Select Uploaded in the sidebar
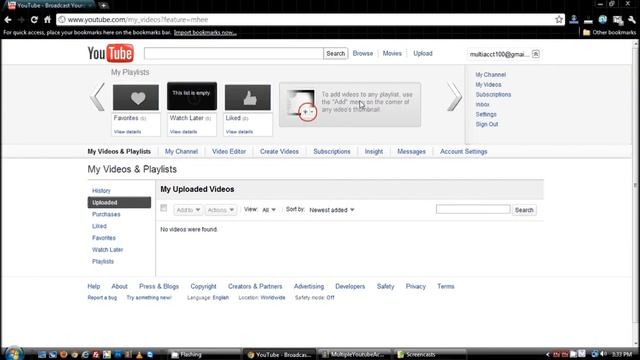This screenshot has height=360, width=640. [x=119, y=202]
